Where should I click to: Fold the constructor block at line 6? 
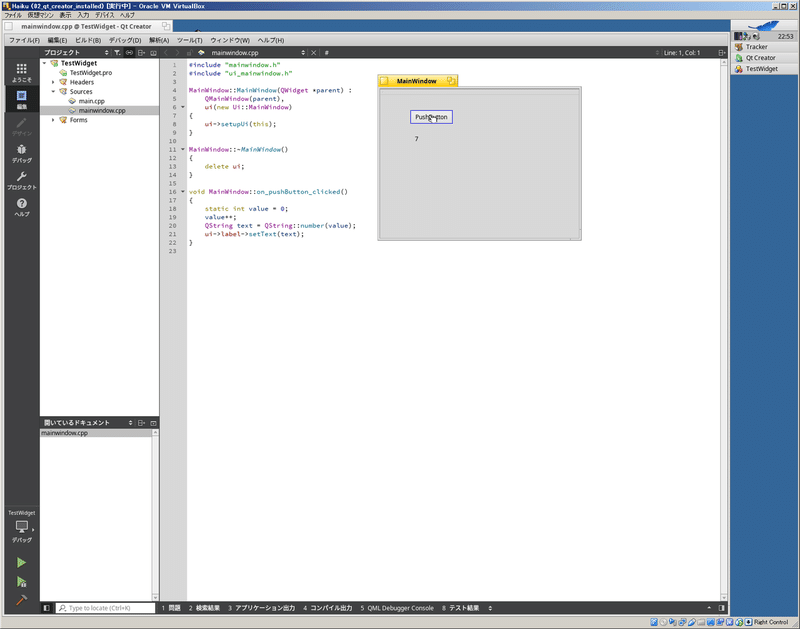click(x=183, y=107)
